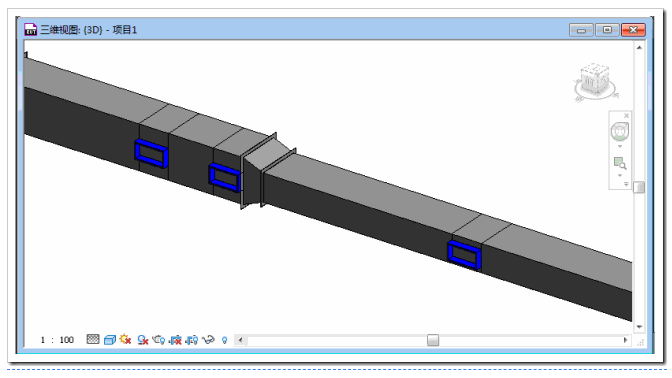Click the horizontal scrollbar thumb

[433, 340]
